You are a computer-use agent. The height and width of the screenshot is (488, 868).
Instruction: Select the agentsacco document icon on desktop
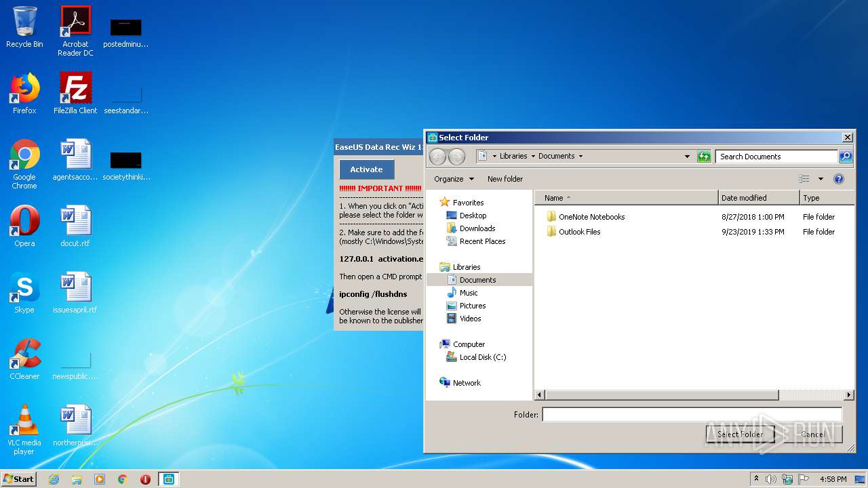75,160
